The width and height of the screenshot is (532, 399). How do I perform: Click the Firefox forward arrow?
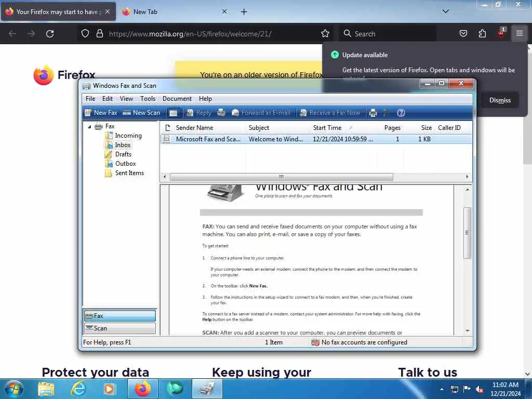point(31,34)
